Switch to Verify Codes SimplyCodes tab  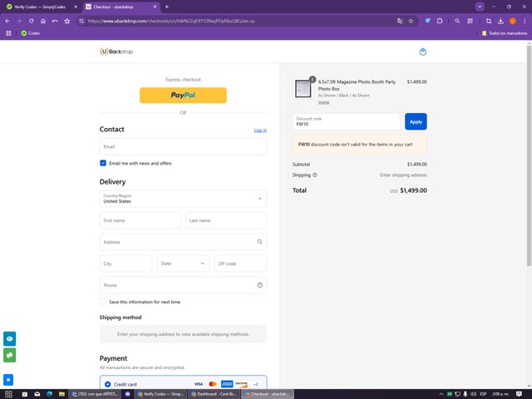tap(40, 7)
